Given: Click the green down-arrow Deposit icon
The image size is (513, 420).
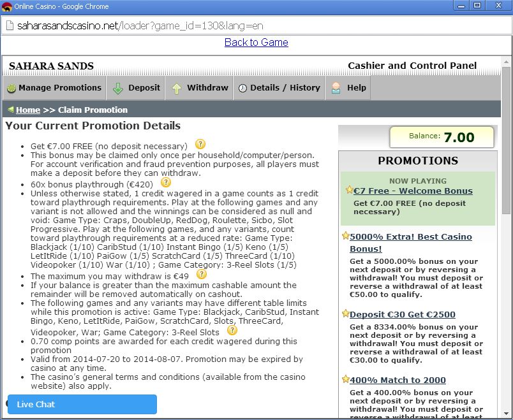Looking at the screenshot, I should tap(118, 88).
